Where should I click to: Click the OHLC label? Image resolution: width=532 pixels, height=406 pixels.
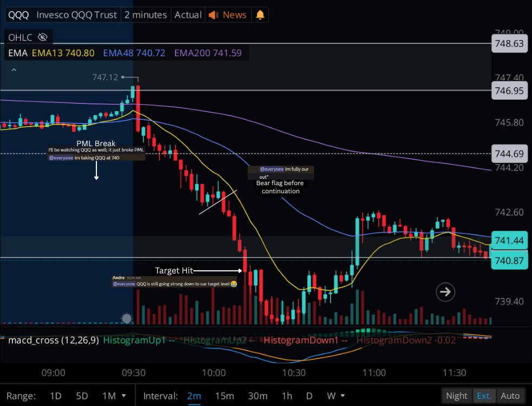[x=20, y=37]
